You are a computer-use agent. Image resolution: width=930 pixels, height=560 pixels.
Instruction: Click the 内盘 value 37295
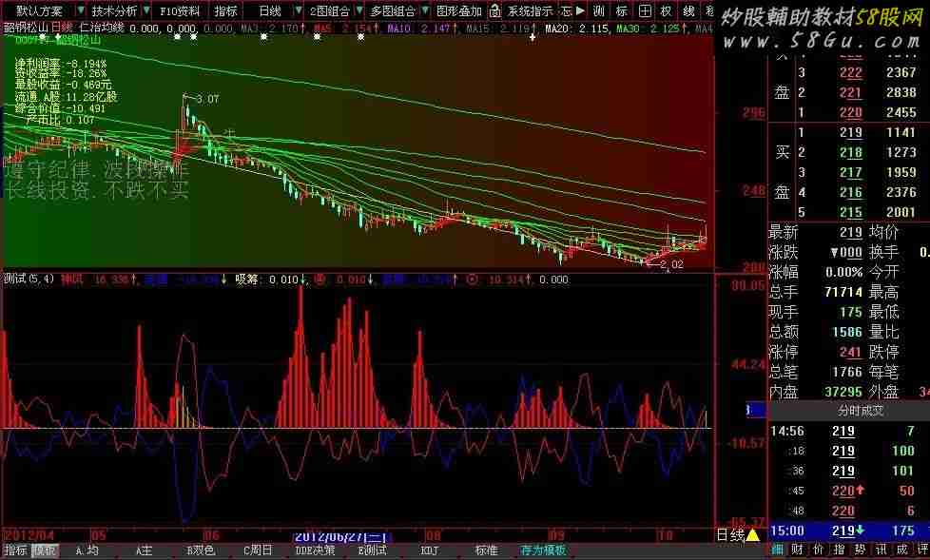843,392
